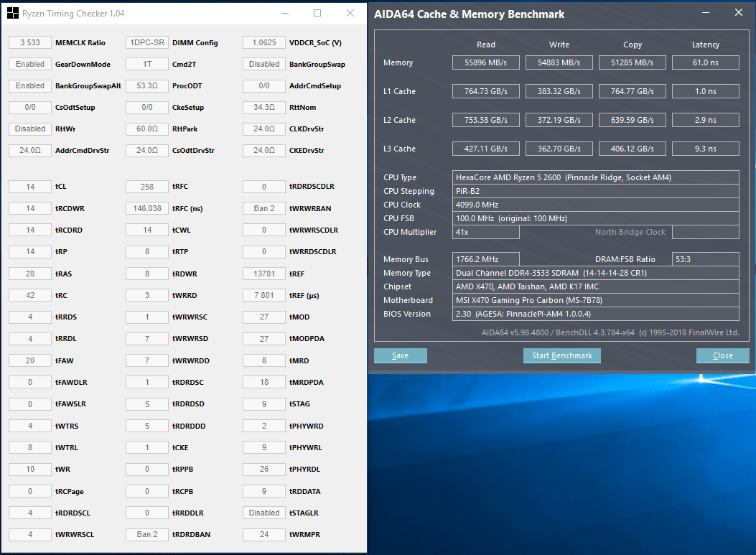756x555 pixels.
Task: Click the L3 Cache Copy 406.12 GB/s result
Action: point(632,149)
